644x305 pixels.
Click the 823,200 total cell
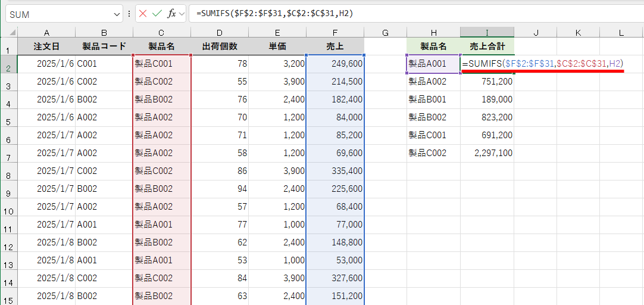point(487,117)
